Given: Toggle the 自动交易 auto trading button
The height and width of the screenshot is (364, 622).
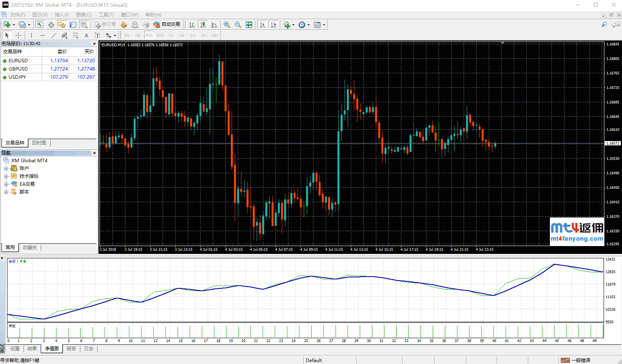Looking at the screenshot, I should coord(167,25).
